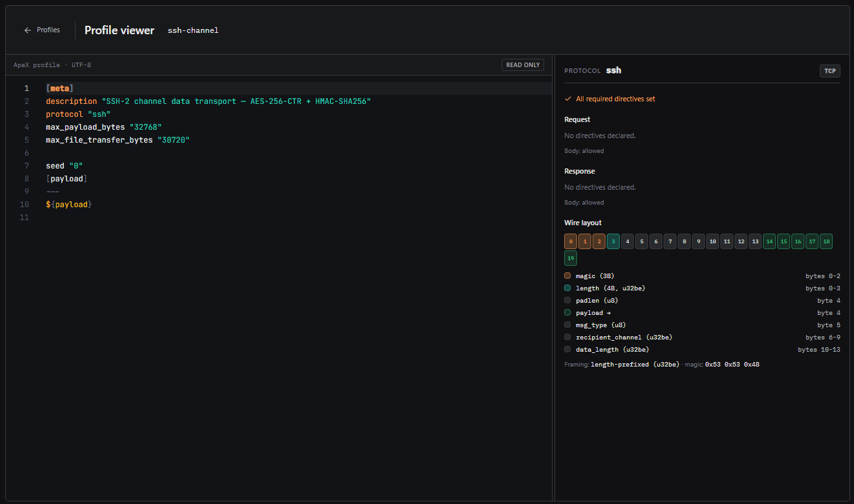This screenshot has width=854, height=504.
Task: Select wire layout byte 5
Action: 642,241
